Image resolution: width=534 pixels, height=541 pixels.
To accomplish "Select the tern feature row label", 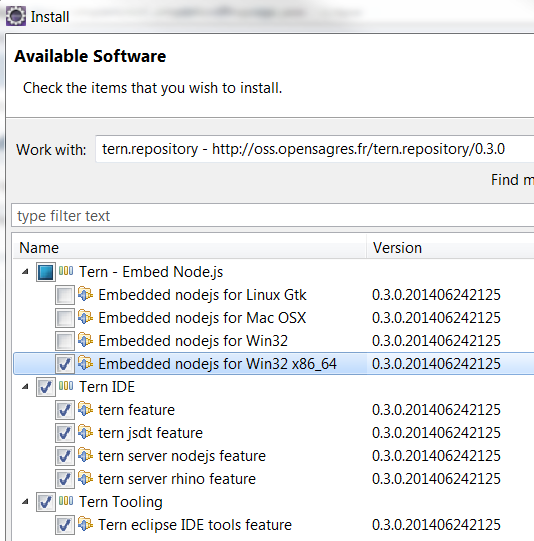I will [137, 410].
